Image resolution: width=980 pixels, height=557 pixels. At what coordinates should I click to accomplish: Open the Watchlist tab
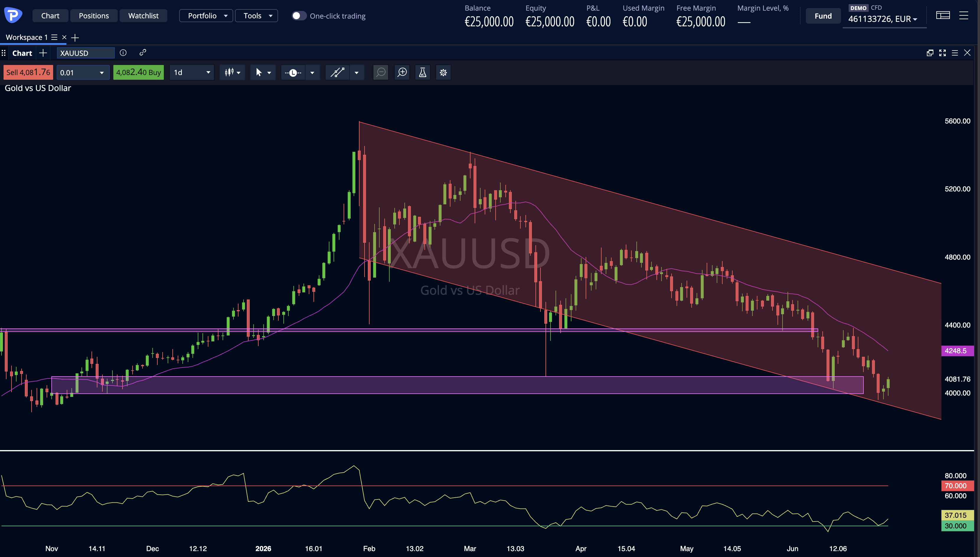point(143,16)
